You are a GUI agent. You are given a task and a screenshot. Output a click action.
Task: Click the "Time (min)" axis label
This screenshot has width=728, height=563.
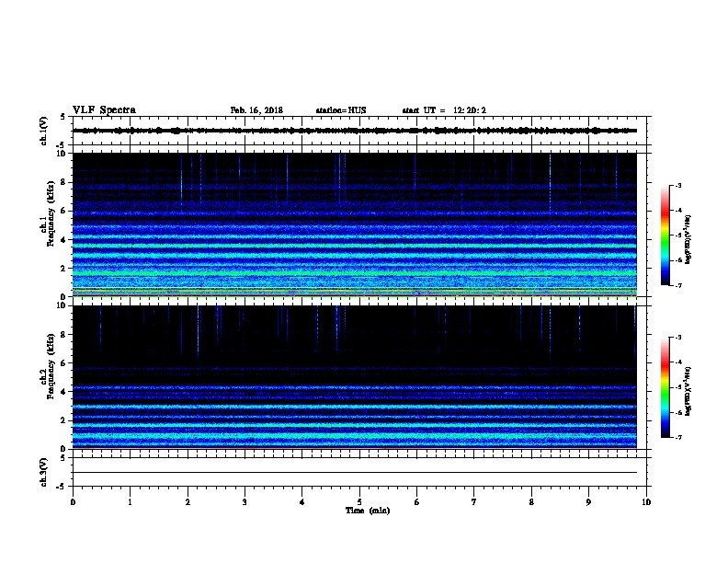(368, 511)
